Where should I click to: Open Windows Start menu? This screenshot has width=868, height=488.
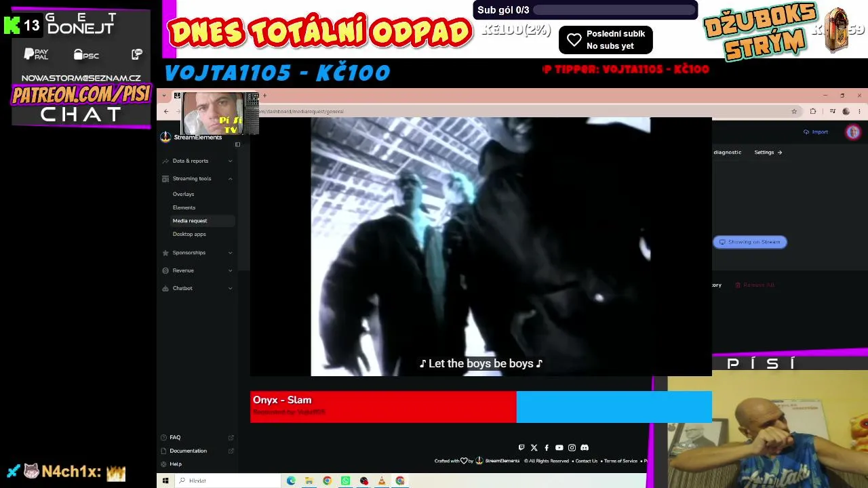tap(165, 481)
